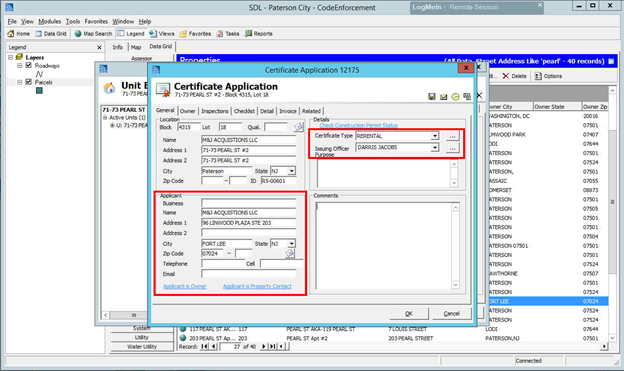Viewport: 624px width, 371px height.
Task: Toggle the Legend toolbar button
Action: [x=131, y=34]
